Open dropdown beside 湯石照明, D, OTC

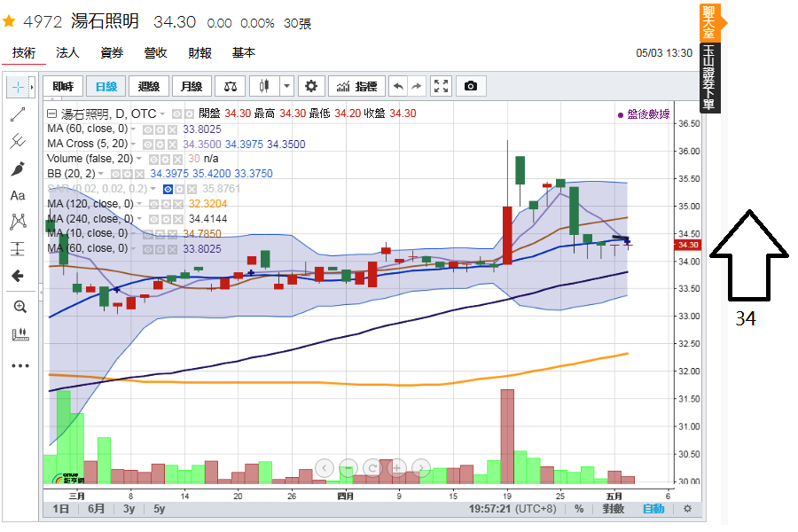click(162, 114)
